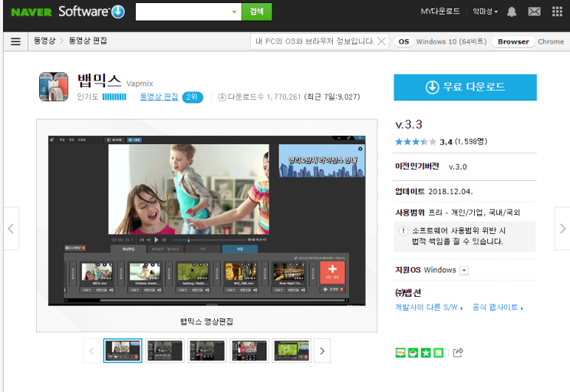Click the v.3.3 version text

[x=409, y=125]
